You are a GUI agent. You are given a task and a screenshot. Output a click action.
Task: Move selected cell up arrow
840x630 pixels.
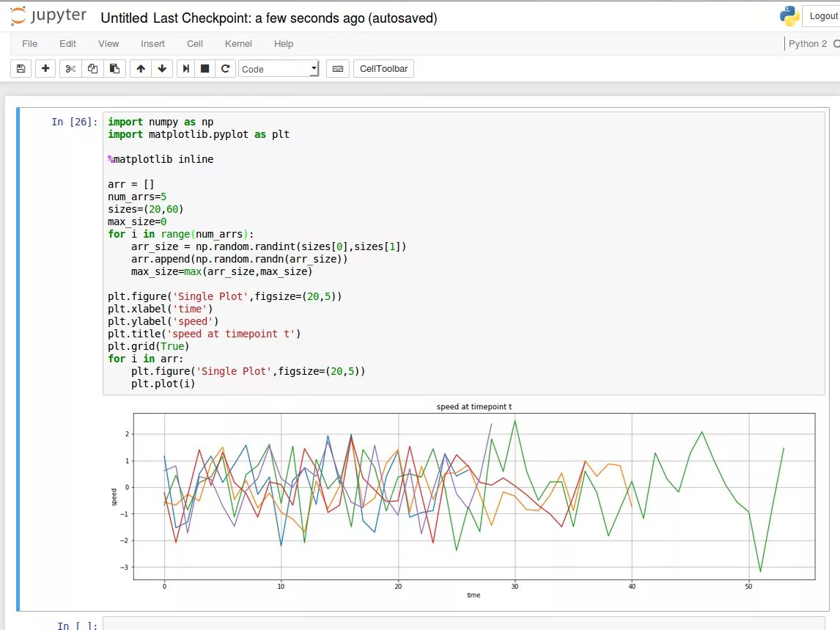(141, 69)
